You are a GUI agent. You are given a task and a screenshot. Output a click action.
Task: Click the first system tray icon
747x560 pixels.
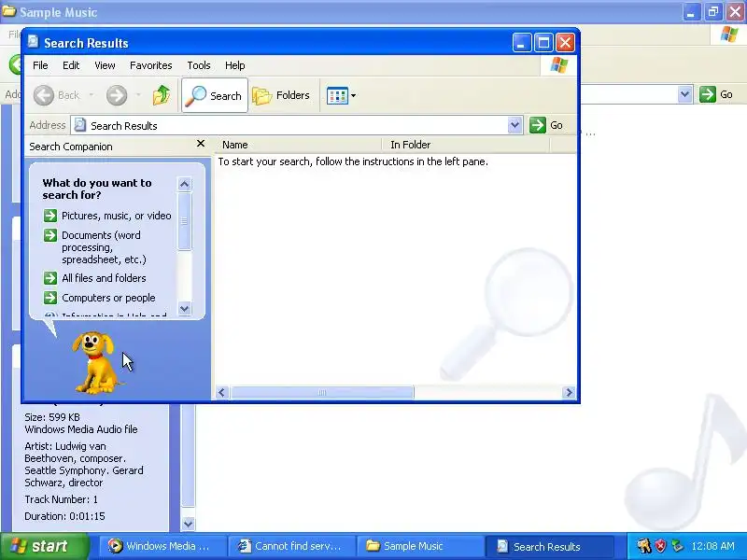[x=643, y=546]
